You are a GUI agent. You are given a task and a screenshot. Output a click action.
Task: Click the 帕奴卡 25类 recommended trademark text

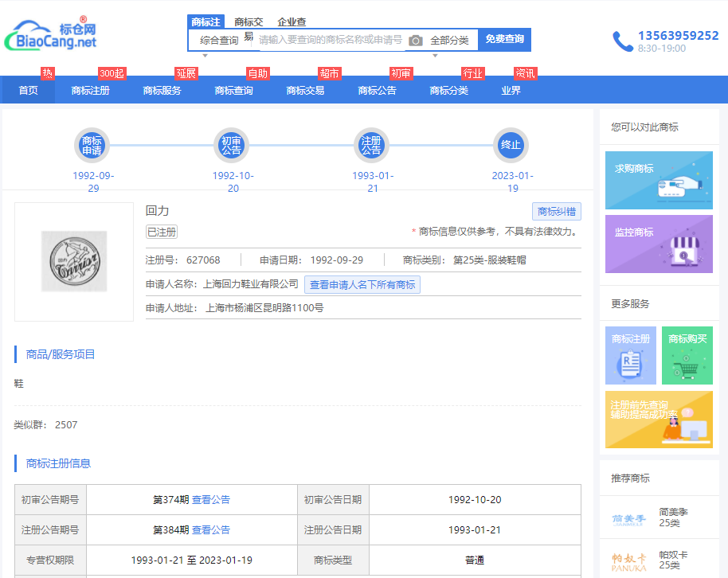(673, 560)
